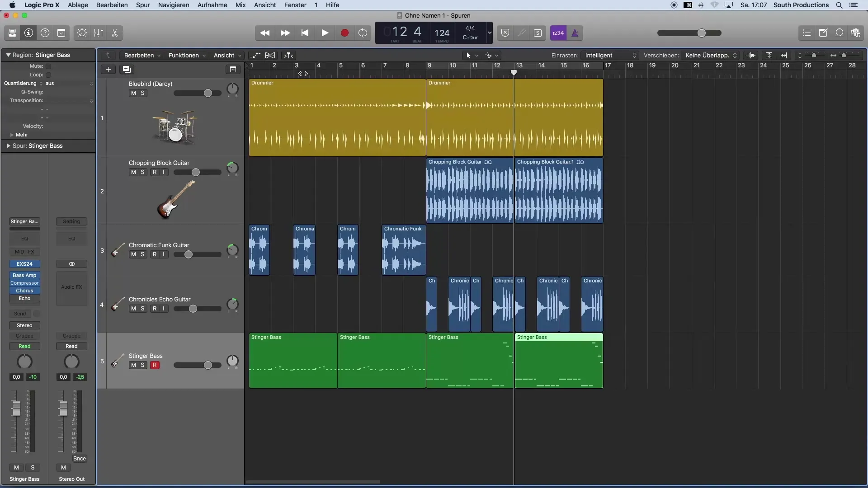
Task: Open Verschieben Keine Überlapp. dropdown
Action: tap(710, 55)
